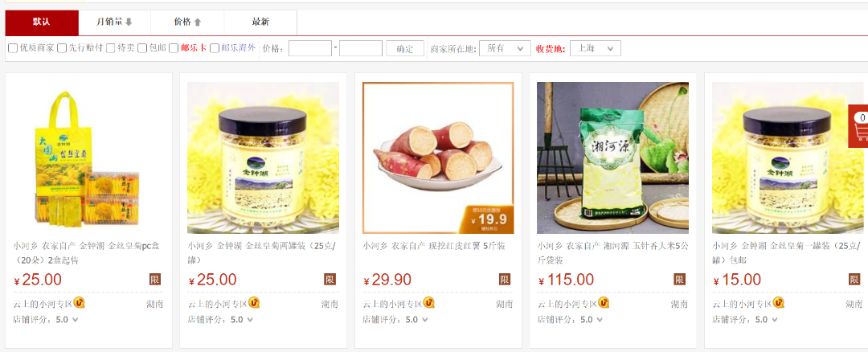Click the 限 badge on 115.00 rice product

point(679,280)
